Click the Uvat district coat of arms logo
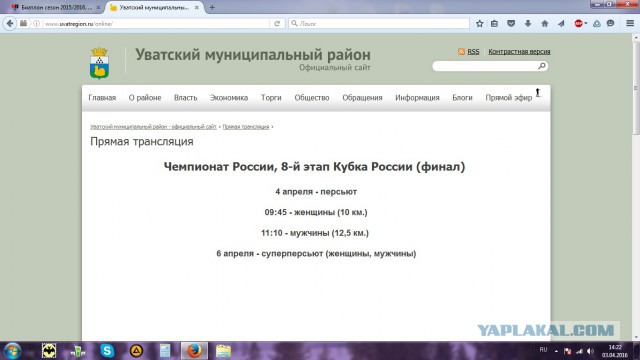This screenshot has width=640, height=360. [99, 63]
